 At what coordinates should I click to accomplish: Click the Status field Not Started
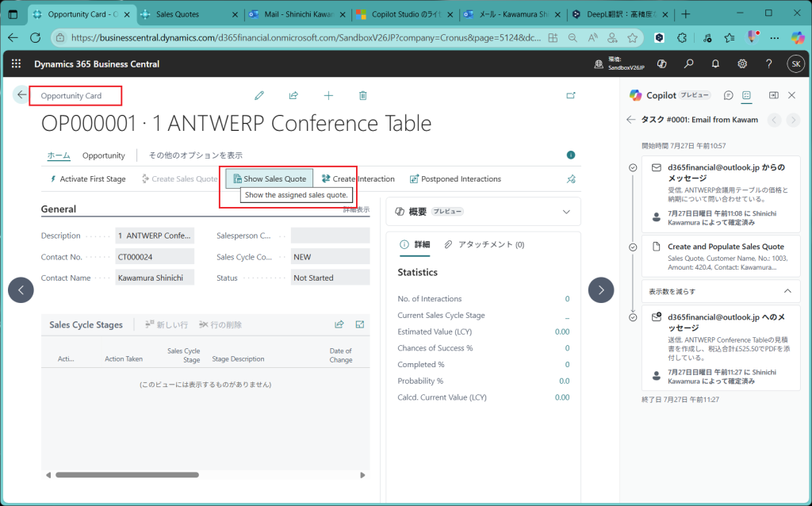[x=330, y=278]
